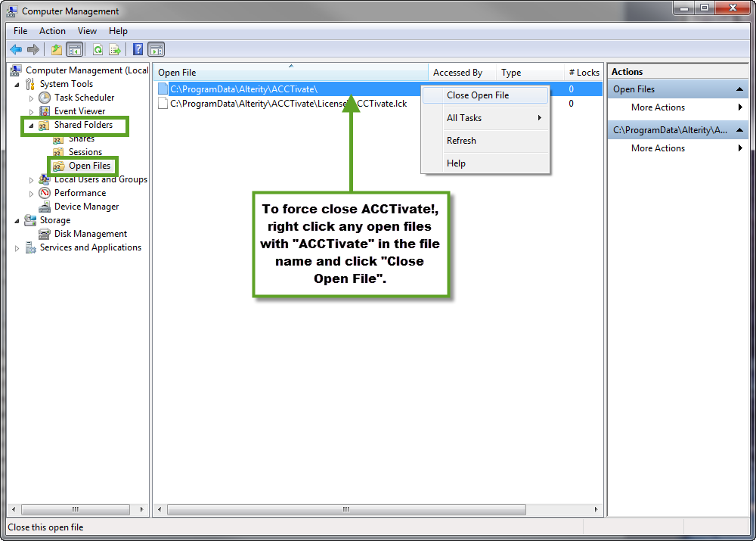Click More Actions under Open Files
Image resolution: width=756 pixels, height=541 pixels.
pyautogui.click(x=677, y=107)
